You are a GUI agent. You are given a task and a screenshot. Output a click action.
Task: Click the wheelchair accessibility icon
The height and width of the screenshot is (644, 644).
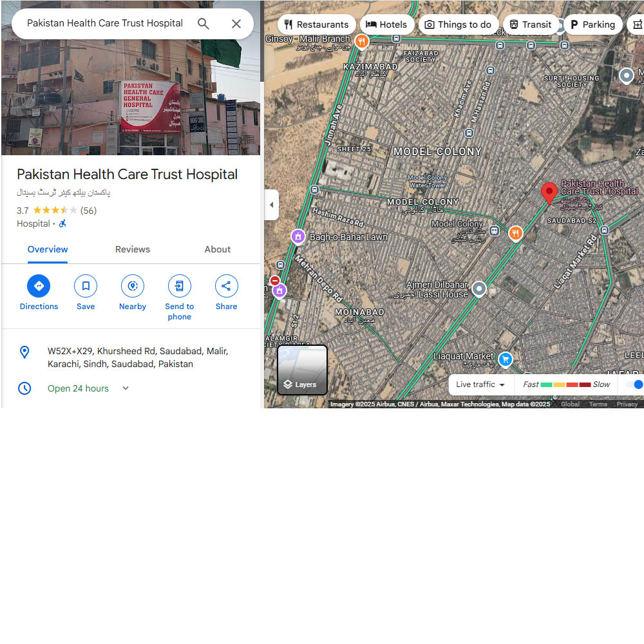62,224
